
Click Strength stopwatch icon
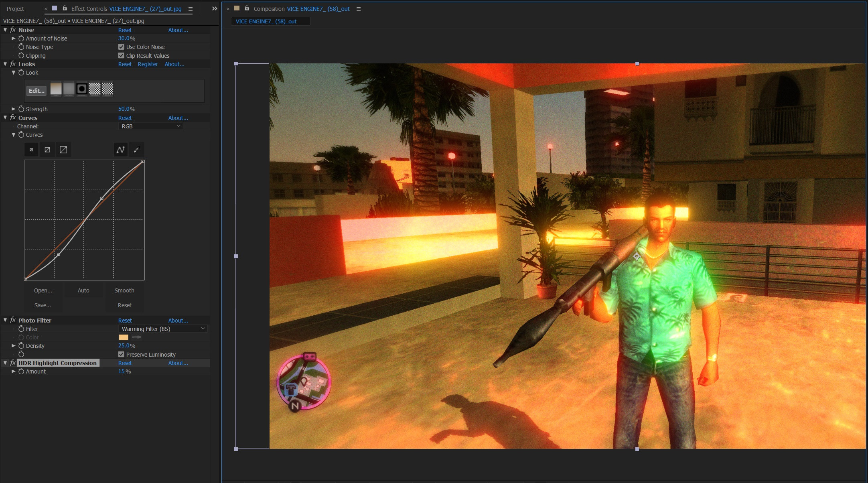[21, 109]
